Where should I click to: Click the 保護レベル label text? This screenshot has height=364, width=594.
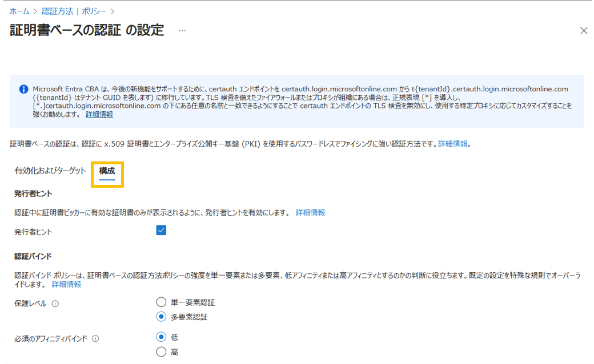tap(30, 304)
